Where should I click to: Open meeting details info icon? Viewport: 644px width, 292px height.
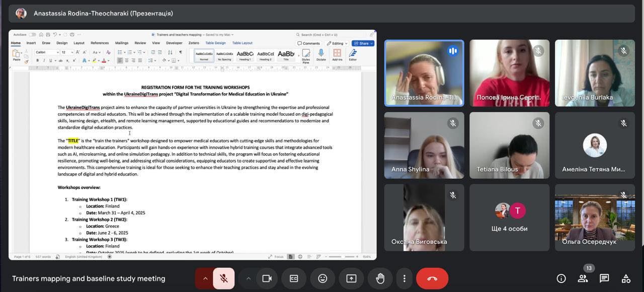coord(561,278)
